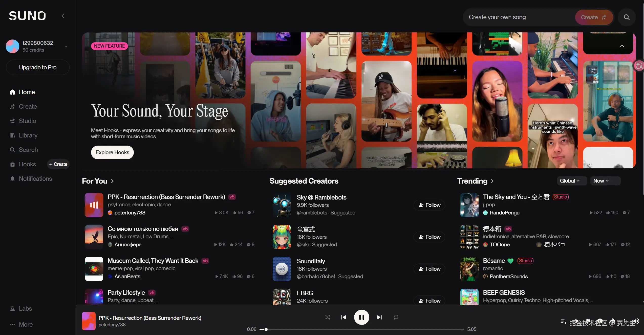Expand the account menu for 1299800632
Image resolution: width=644 pixels, height=335 pixels.
click(66, 46)
